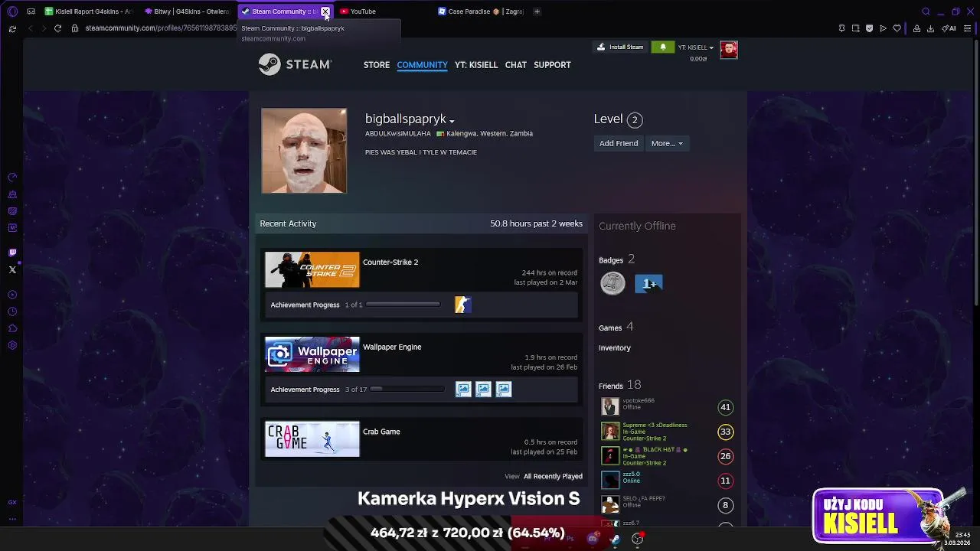This screenshot has width=980, height=551.
Task: Open All Recently Played games
Action: click(x=553, y=476)
